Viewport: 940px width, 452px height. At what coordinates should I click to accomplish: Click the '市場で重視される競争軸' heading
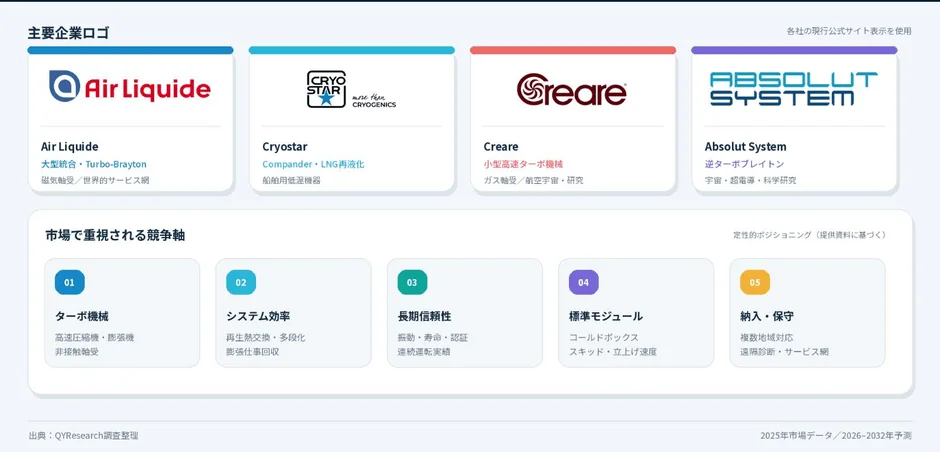coord(115,236)
